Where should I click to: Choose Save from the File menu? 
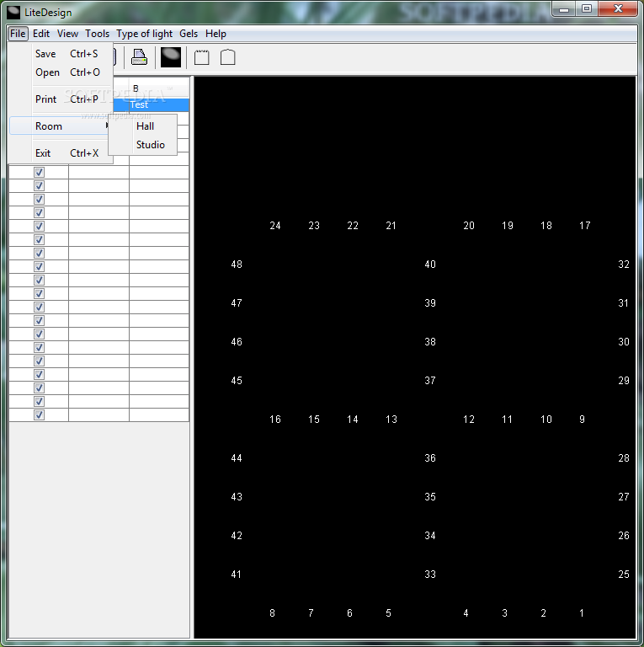point(61,54)
